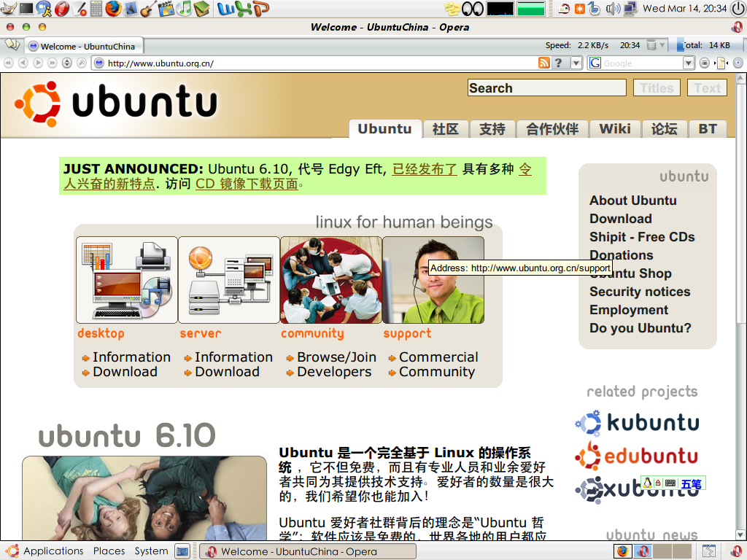Click the Shipit - Free CDs link
The width and height of the screenshot is (747, 560).
[x=642, y=237]
